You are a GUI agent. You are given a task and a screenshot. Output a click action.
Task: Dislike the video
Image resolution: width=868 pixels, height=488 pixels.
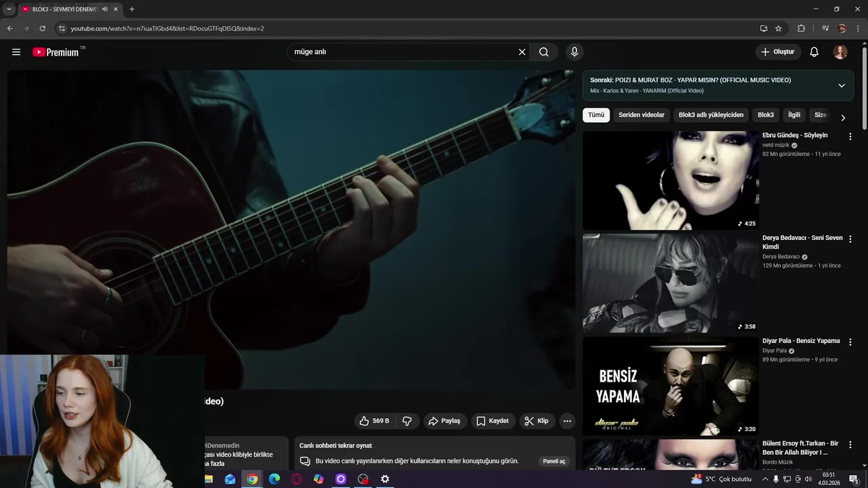click(407, 421)
